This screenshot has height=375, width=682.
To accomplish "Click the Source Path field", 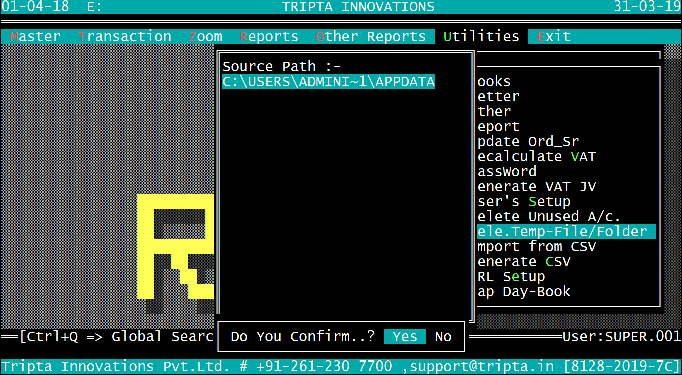I will [328, 82].
